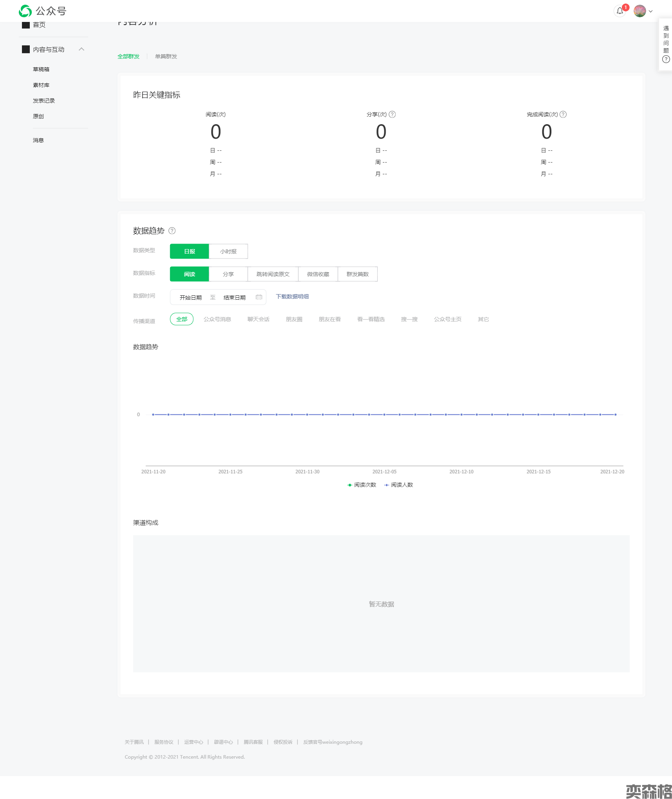The image size is (672, 799).
Task: Switch to 单篇群发 tab
Action: [166, 56]
